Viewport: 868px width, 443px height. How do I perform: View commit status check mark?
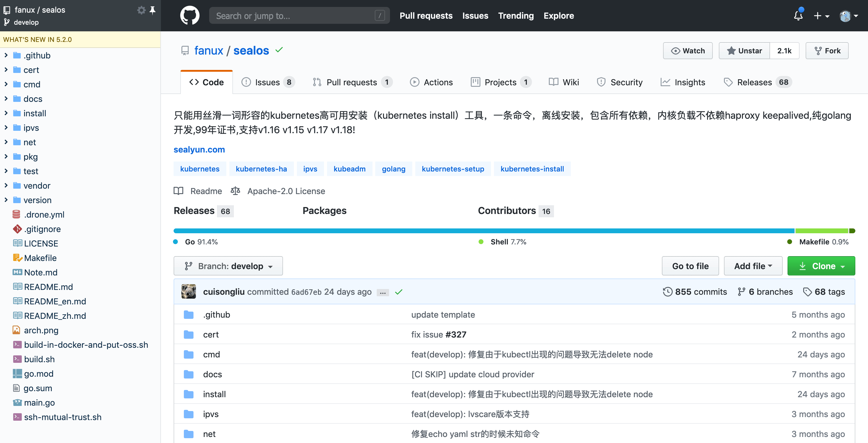click(399, 292)
